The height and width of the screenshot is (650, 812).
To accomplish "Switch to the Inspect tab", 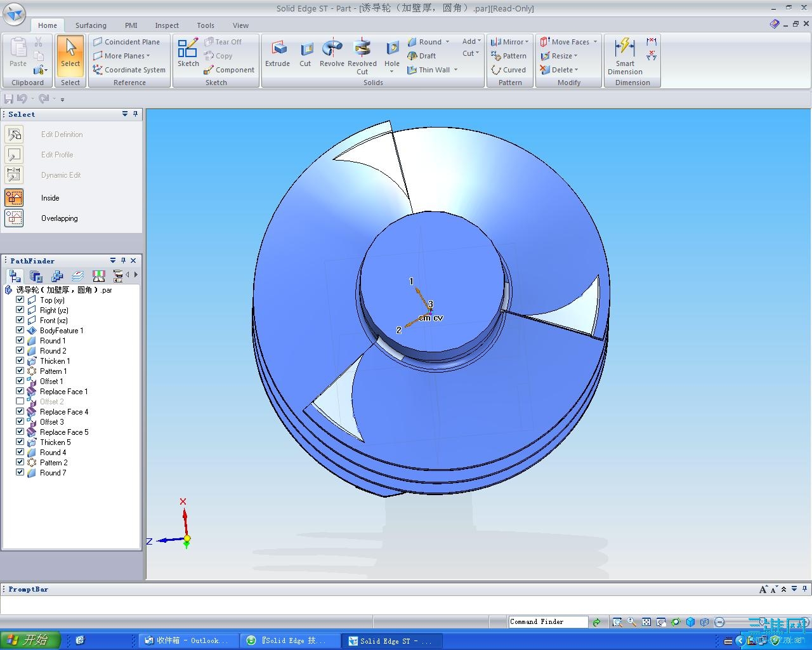I will point(167,25).
